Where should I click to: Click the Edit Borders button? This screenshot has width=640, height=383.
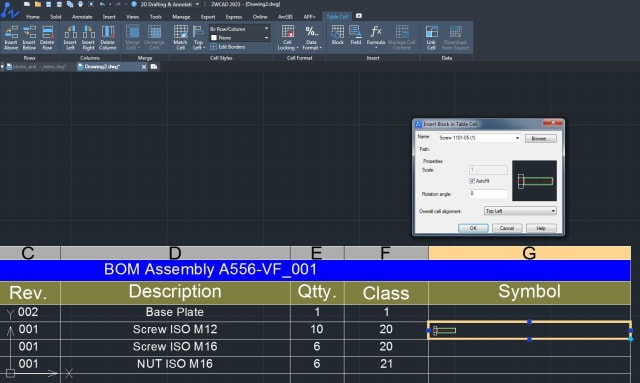[x=228, y=47]
